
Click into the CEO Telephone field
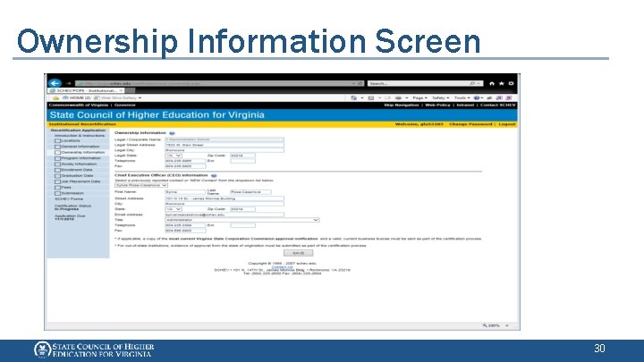click(185, 225)
